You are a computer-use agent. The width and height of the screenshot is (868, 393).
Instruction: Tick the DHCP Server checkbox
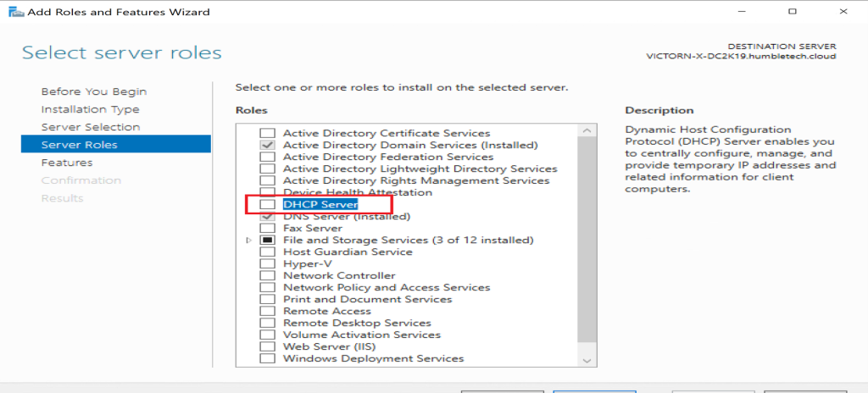click(x=267, y=205)
